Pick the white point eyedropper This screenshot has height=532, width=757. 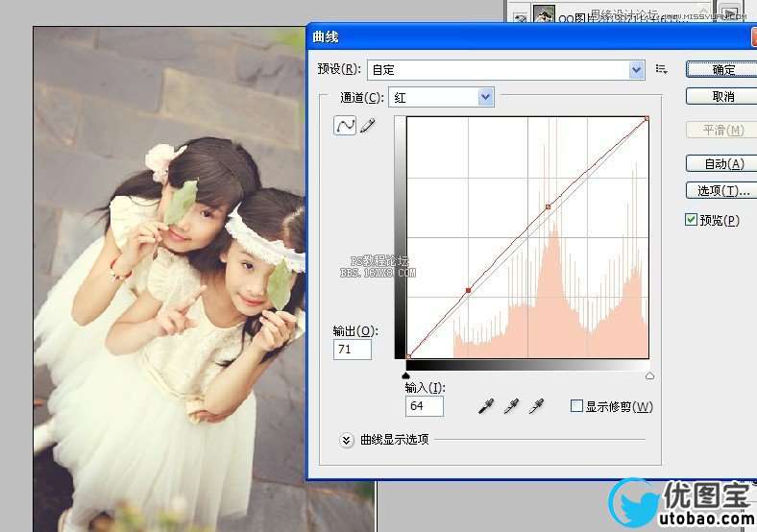click(x=536, y=406)
